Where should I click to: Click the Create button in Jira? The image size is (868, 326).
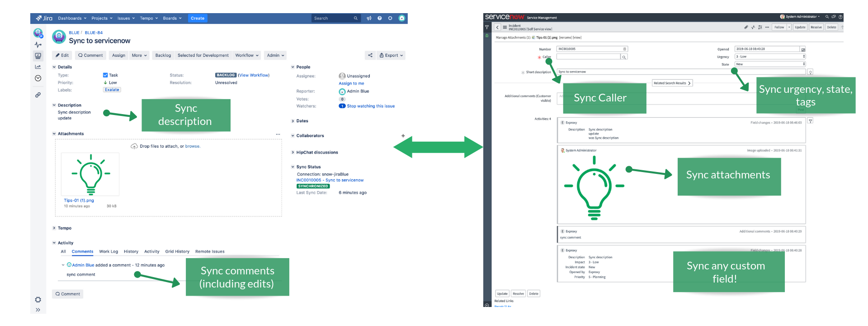click(x=198, y=18)
